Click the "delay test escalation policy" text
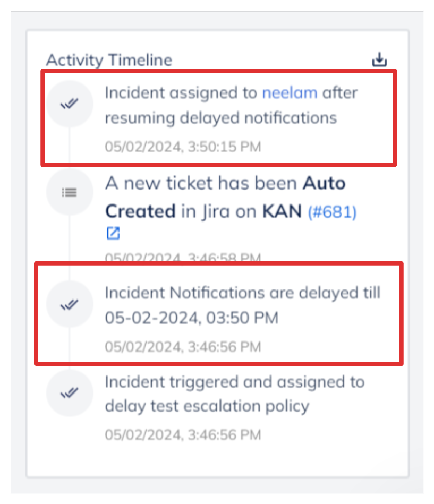 tap(207, 406)
